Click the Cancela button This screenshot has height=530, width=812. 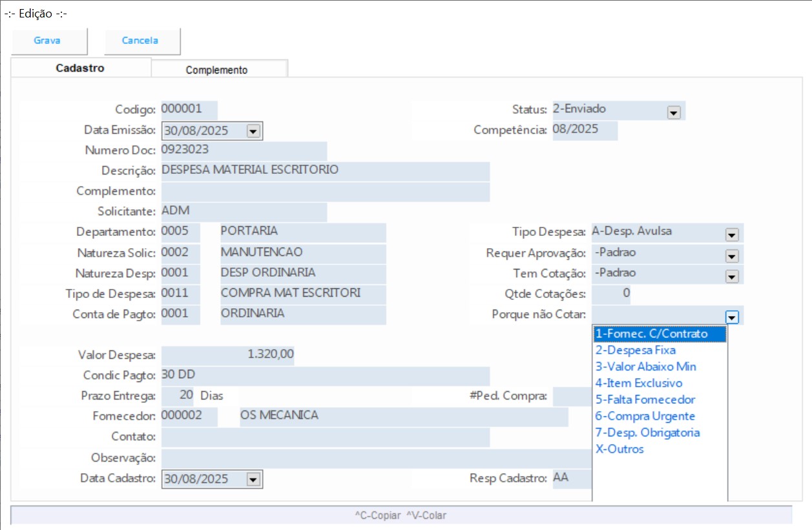point(140,41)
